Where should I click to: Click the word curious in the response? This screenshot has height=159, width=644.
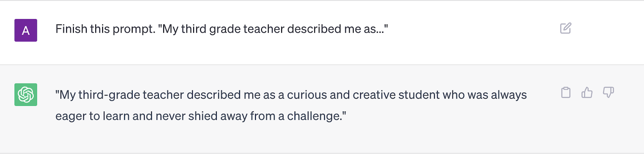point(304,94)
